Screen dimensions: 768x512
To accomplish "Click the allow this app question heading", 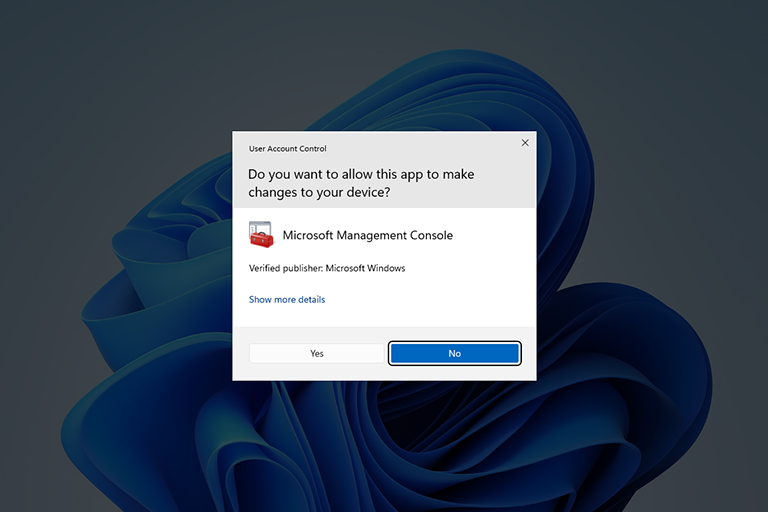I will point(361,183).
